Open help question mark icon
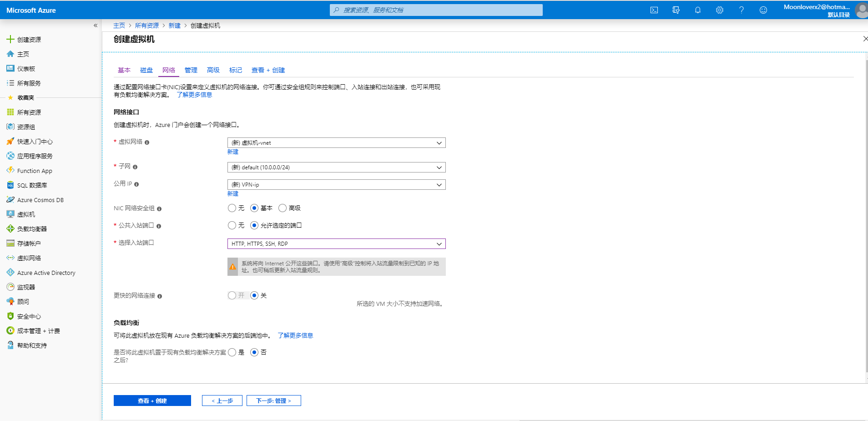The image size is (868, 421). tap(742, 10)
